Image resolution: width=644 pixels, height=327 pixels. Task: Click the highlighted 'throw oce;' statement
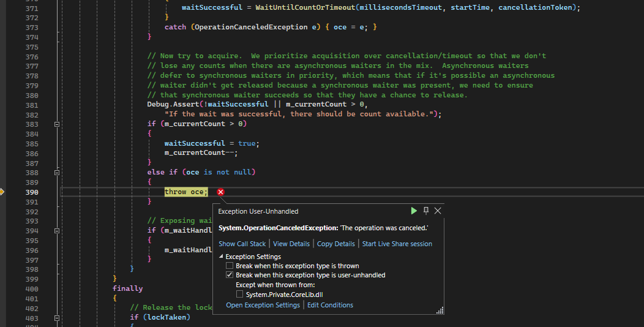(186, 192)
